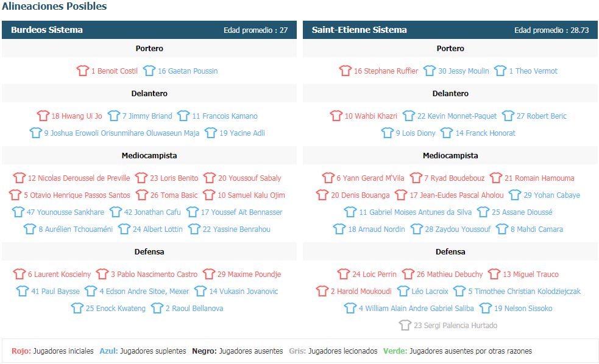The width and height of the screenshot is (599, 364).
Task: Click the red shirt icon beside Laurent Koscielny
Action: click(x=19, y=273)
